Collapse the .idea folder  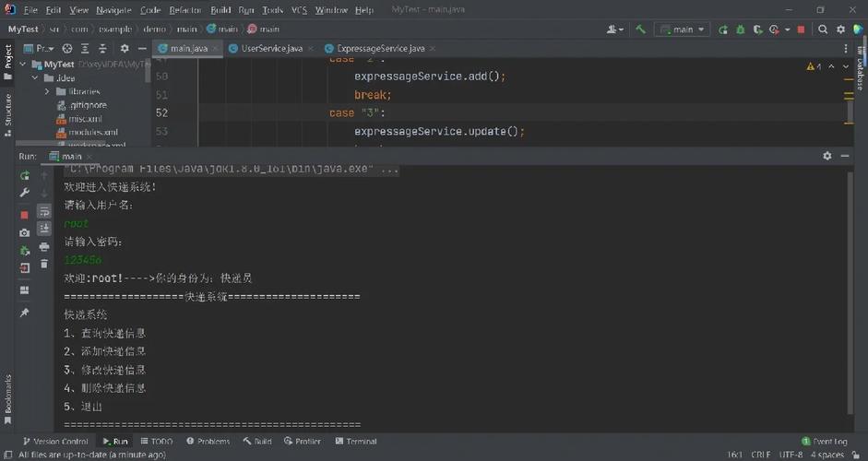35,78
